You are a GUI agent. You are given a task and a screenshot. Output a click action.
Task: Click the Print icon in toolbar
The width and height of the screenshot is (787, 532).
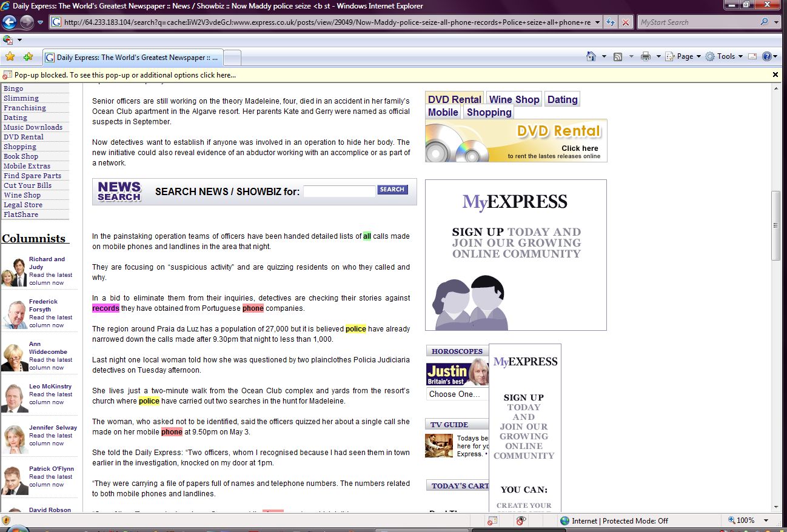[646, 56]
